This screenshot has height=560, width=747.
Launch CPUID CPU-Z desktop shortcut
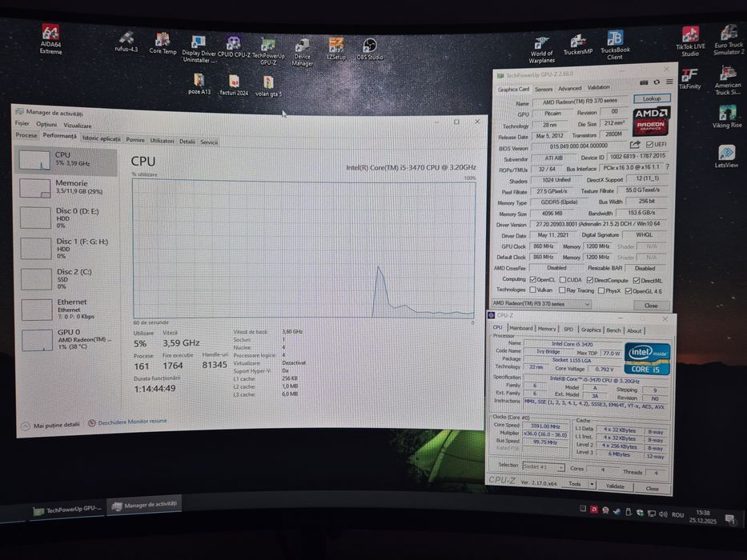coord(234,48)
